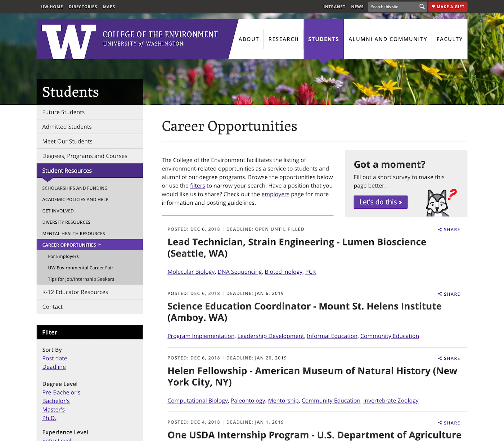
Task: Open Science Education Coordinator listing
Action: point(305,312)
